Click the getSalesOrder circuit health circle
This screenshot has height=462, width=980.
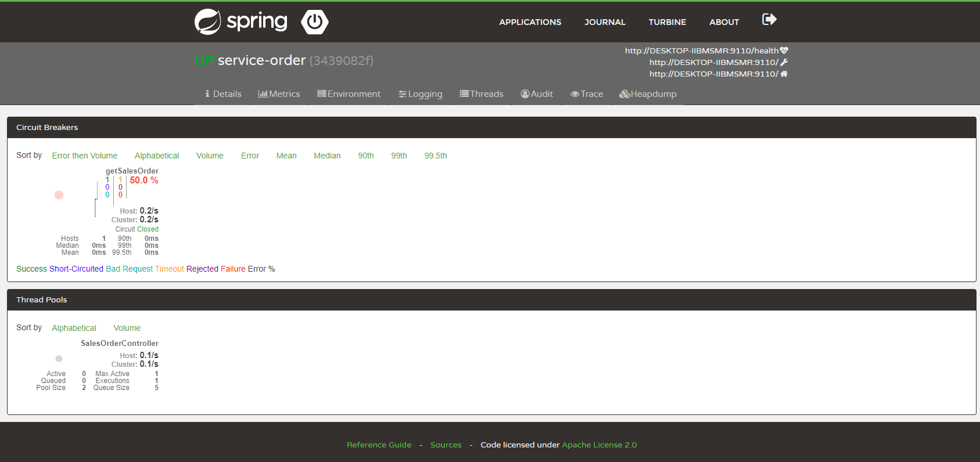(x=59, y=195)
